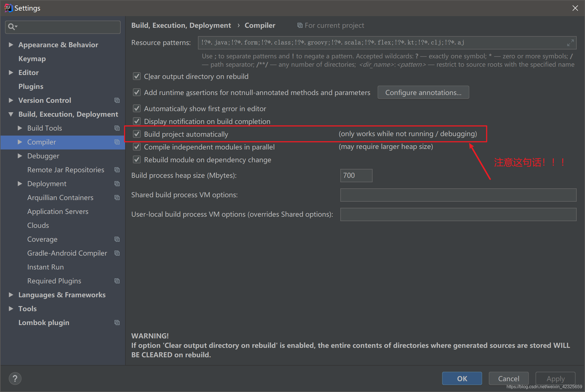This screenshot has height=392, width=585.
Task: Click the help question mark icon
Action: click(15, 378)
